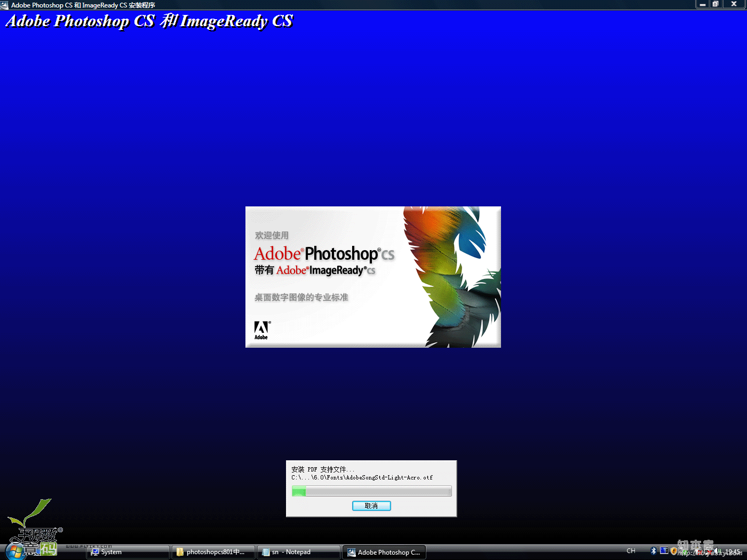Switch to sn - Notepad taskbar window
This screenshot has width=747, height=560.
[x=298, y=552]
